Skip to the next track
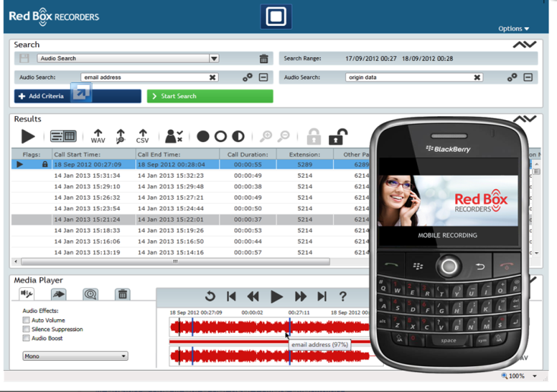 click(x=322, y=296)
